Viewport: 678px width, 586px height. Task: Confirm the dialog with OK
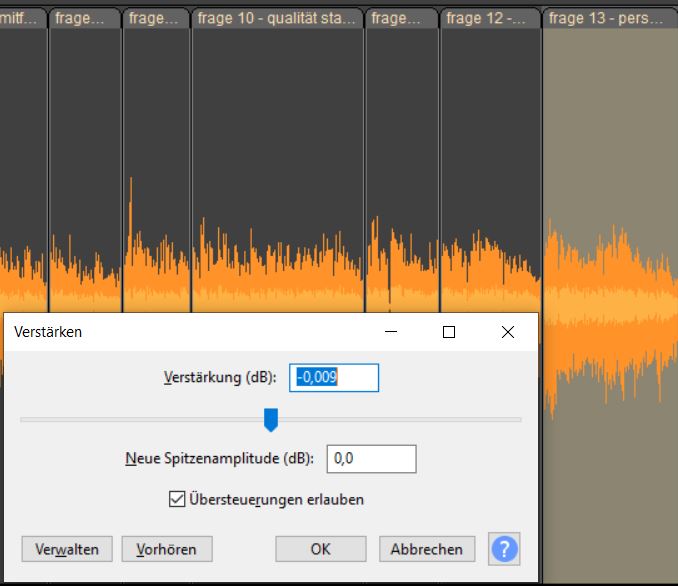(x=321, y=549)
